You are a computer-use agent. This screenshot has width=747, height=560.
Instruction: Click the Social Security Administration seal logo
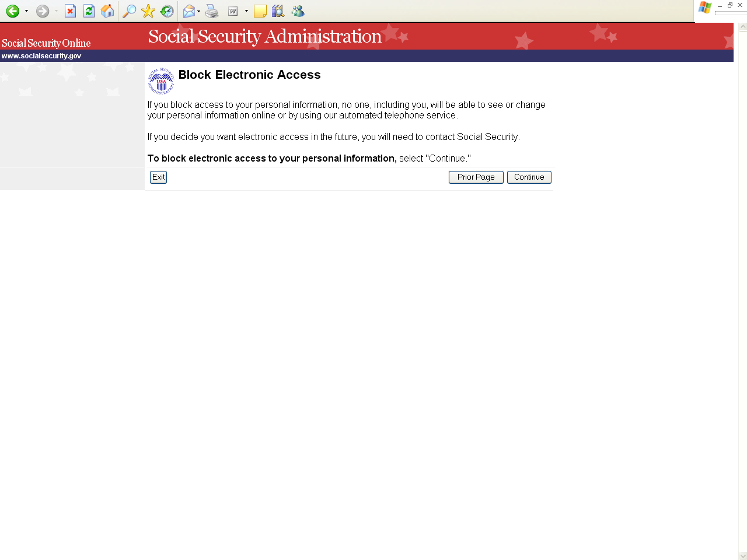point(161,81)
